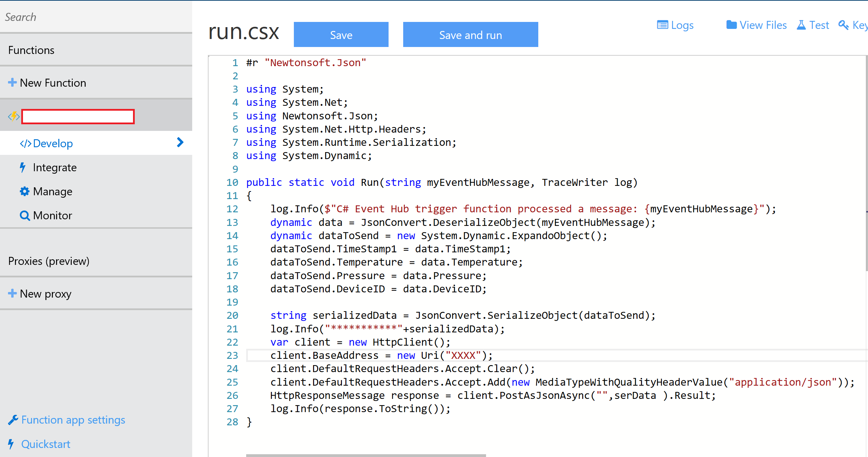
Task: Click the Key icon
Action: pos(844,26)
